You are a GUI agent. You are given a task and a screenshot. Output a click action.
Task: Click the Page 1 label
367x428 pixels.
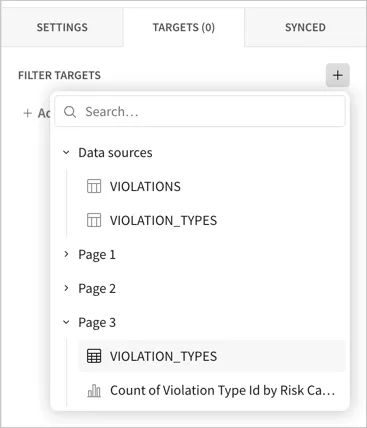pyautogui.click(x=97, y=255)
